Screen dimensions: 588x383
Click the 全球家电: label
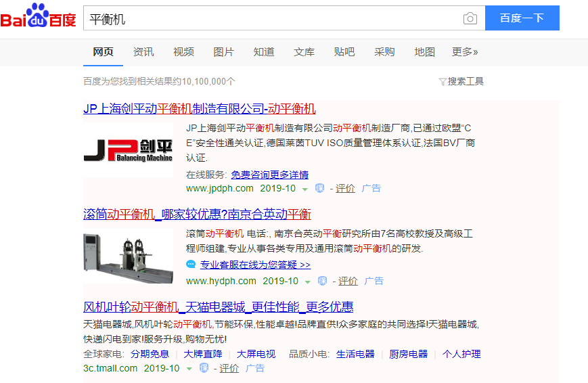pos(104,354)
